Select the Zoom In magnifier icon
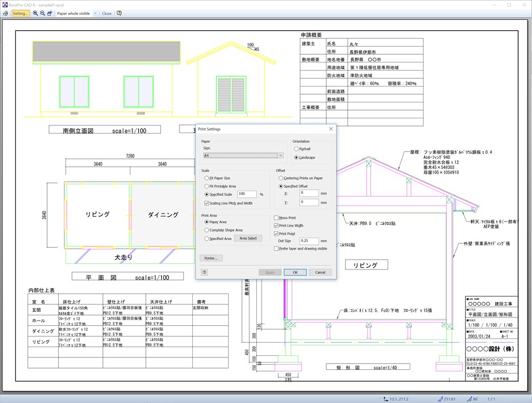532x403 pixels. tap(35, 13)
